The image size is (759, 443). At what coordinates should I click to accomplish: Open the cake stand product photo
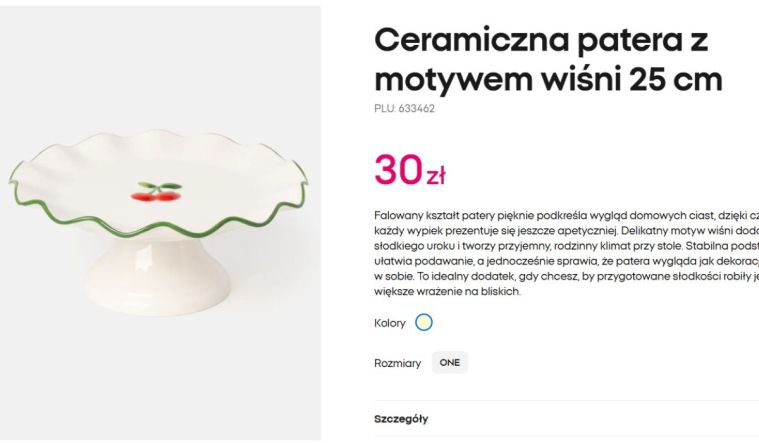point(160,223)
